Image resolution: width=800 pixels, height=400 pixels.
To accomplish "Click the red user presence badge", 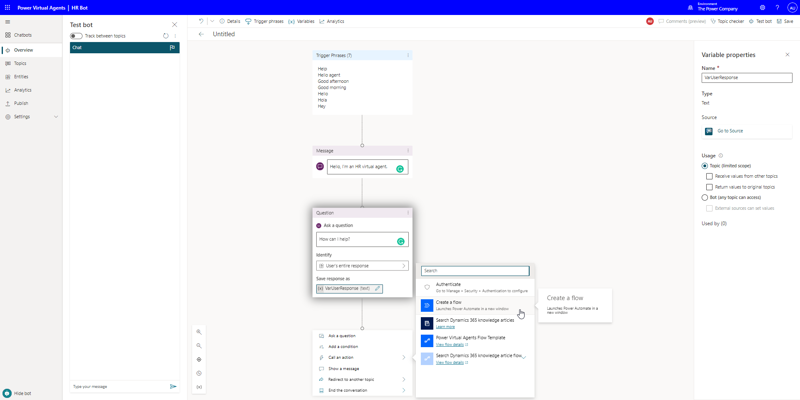I will (x=649, y=21).
